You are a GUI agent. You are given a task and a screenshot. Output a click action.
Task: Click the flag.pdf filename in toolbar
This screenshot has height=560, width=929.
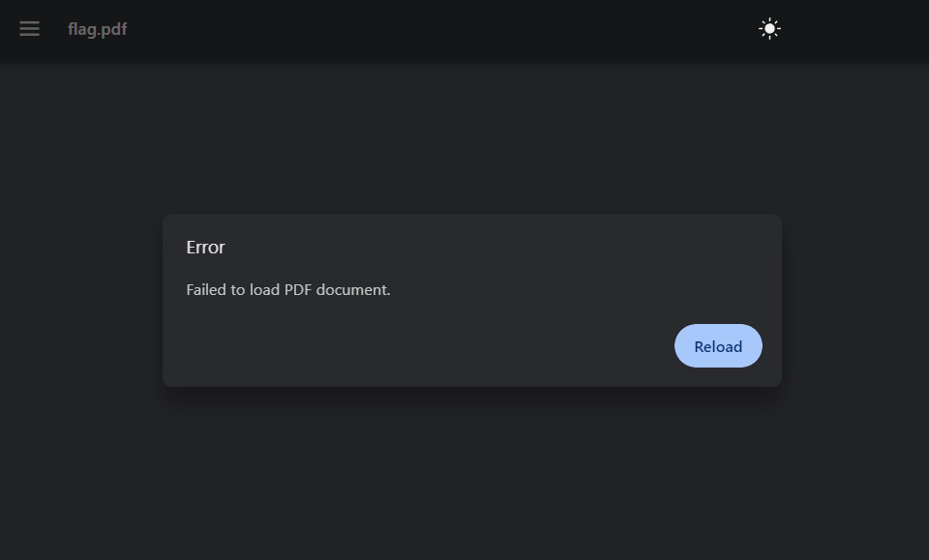tap(97, 29)
